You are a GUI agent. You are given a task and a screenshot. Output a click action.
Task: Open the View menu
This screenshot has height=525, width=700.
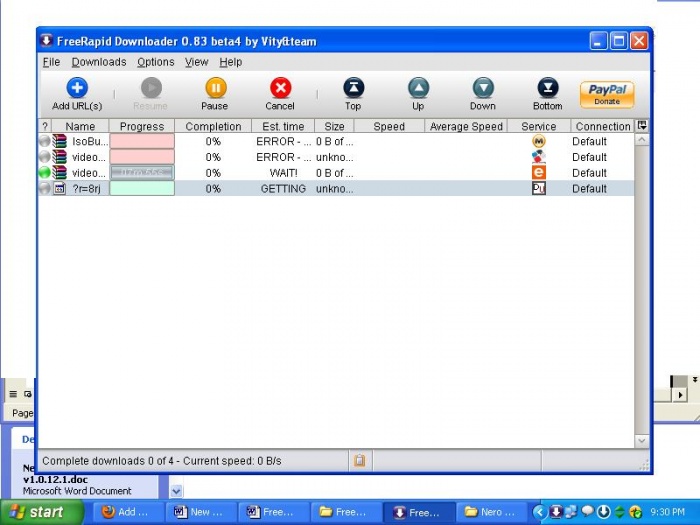coord(196,62)
